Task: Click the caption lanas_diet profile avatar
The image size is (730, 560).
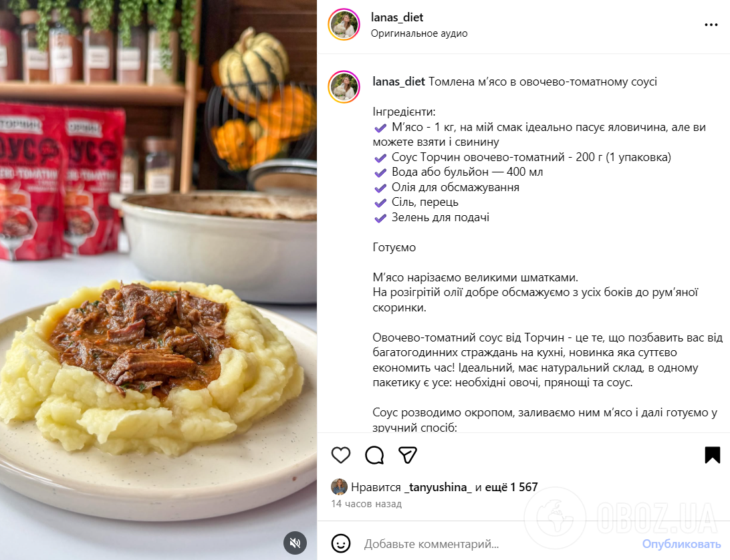Action: pos(344,87)
